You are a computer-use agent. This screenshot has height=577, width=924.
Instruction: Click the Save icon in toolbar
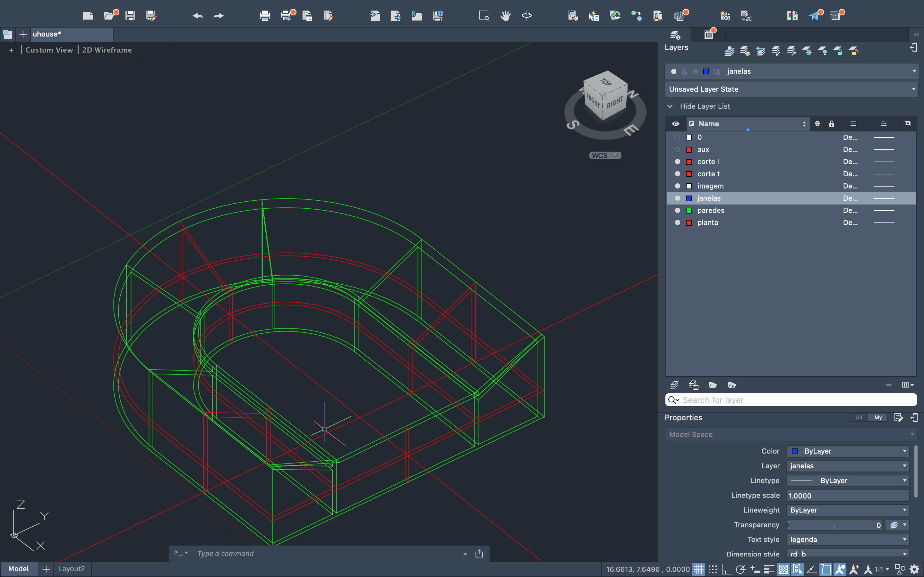click(130, 16)
